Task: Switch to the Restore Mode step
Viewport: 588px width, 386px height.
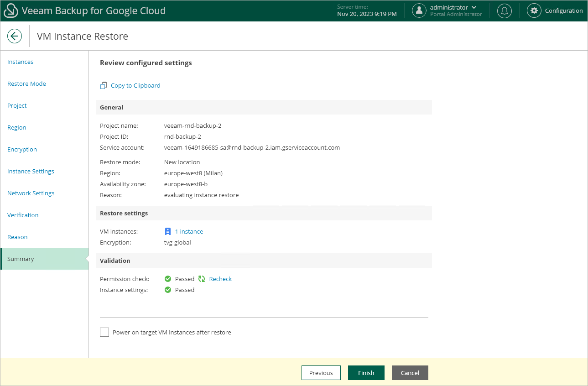Action: [x=26, y=83]
